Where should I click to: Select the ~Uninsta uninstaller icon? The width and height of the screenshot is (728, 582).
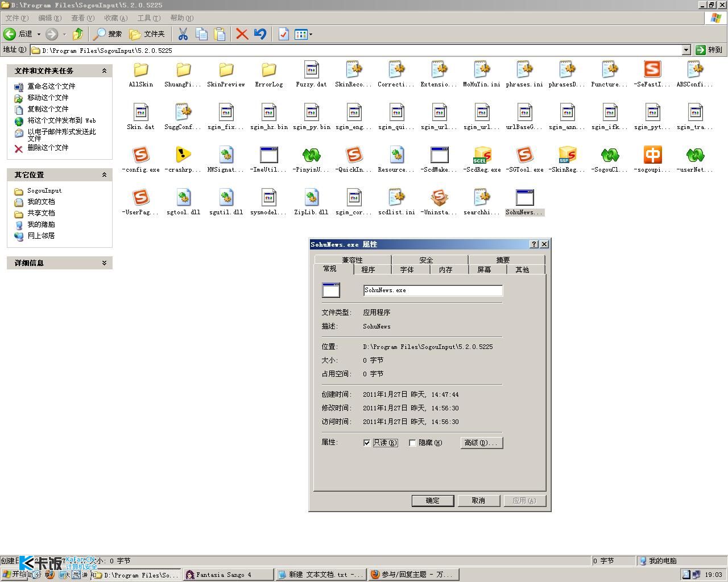pos(439,198)
